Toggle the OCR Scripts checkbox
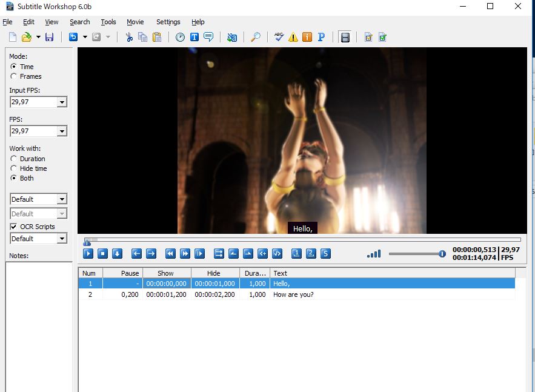 [14, 227]
